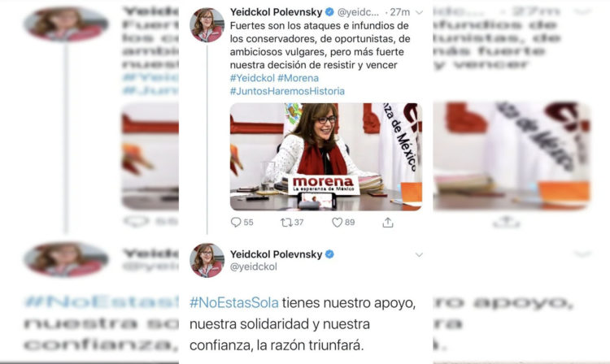
Task: Click the reply icon with 55 comments
Action: 236,222
